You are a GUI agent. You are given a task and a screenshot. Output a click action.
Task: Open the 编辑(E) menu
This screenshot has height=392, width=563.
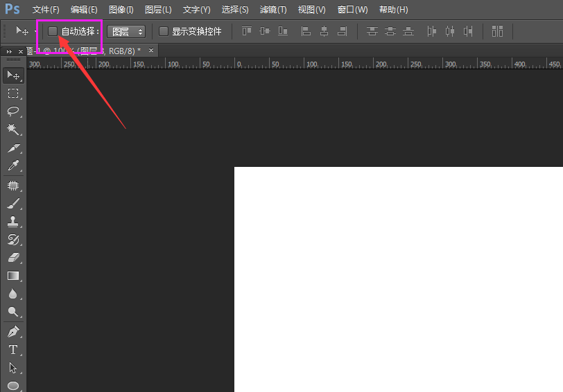[x=84, y=10]
